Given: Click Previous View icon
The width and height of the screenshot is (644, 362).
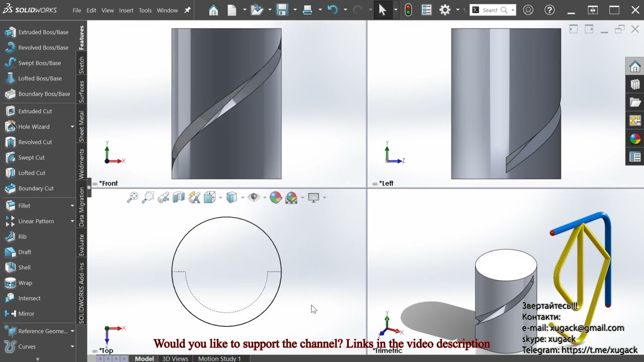Looking at the screenshot, I should click(163, 198).
